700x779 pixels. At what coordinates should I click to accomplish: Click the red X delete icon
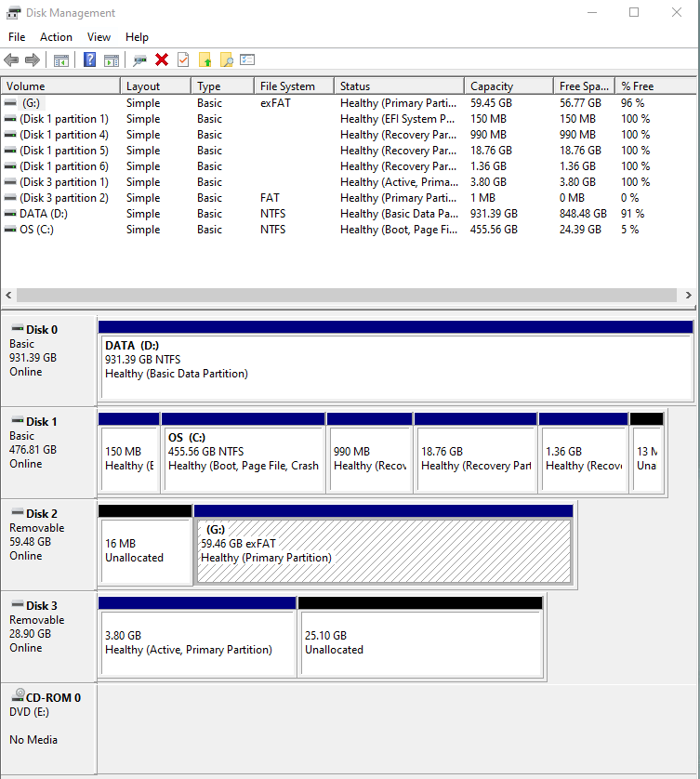pyautogui.click(x=162, y=60)
